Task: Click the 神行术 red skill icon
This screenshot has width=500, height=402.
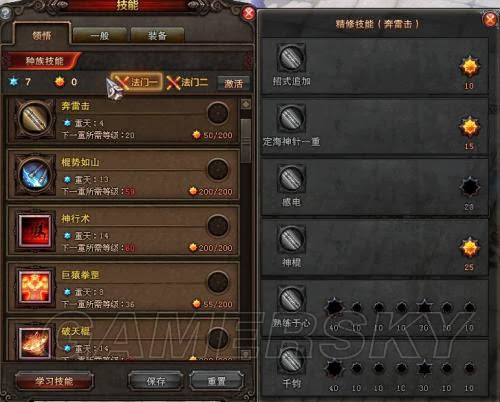Action: coord(35,231)
